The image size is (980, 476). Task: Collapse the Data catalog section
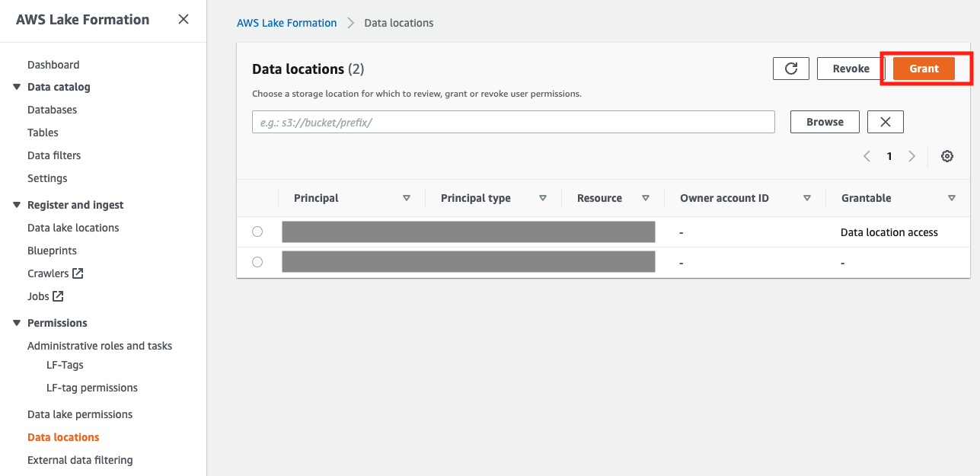point(17,87)
